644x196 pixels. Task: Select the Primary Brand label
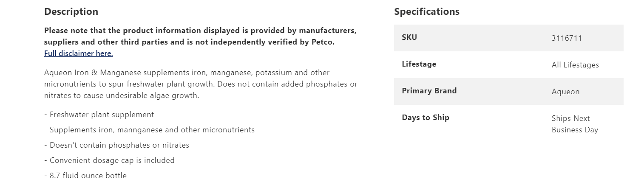[429, 91]
